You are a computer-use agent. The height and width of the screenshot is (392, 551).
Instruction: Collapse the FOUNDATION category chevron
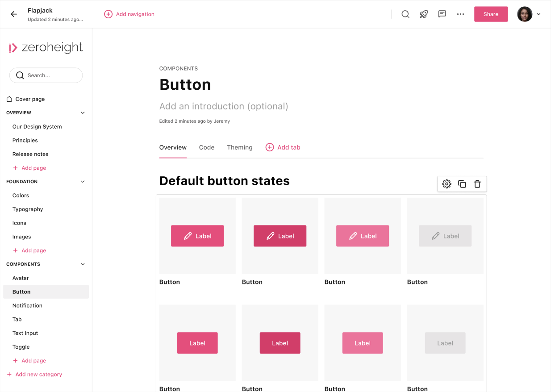coord(83,182)
